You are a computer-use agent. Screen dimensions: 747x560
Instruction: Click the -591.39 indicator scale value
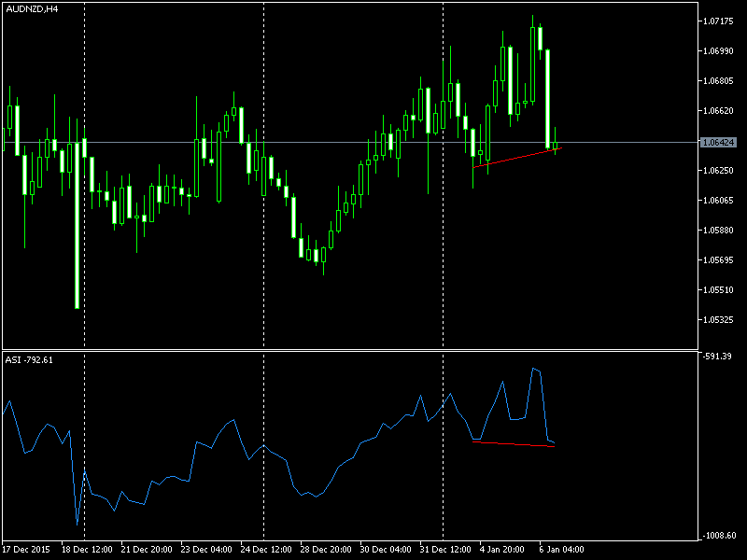pos(717,357)
